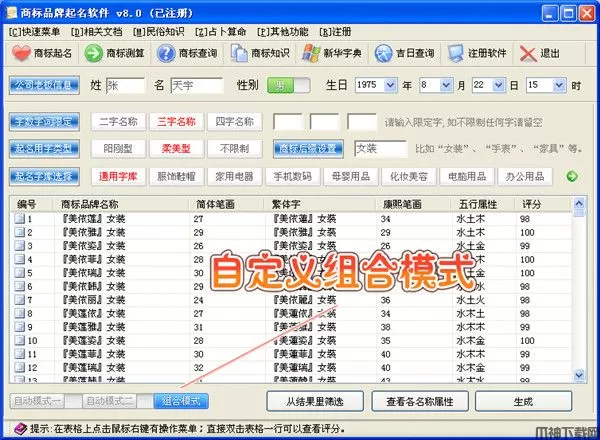Click row 3 list icon
The height and width of the screenshot is (440, 600).
[x=20, y=246]
